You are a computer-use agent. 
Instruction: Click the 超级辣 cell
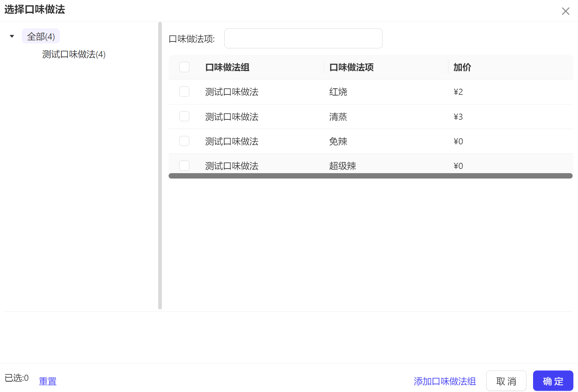coord(343,166)
